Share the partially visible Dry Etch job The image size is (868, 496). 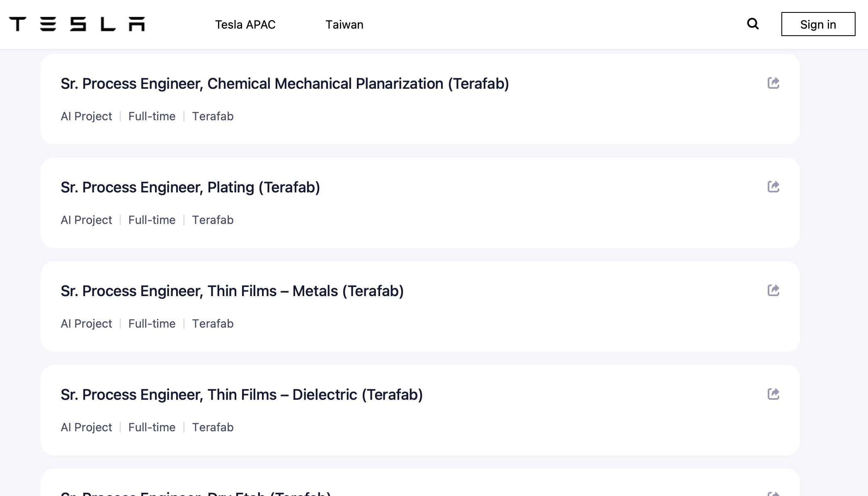773,494
